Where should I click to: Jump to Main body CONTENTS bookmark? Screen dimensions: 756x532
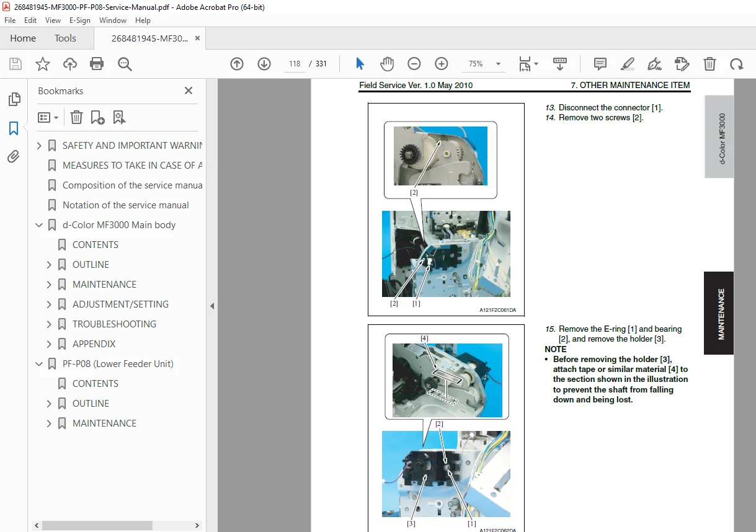coord(96,245)
